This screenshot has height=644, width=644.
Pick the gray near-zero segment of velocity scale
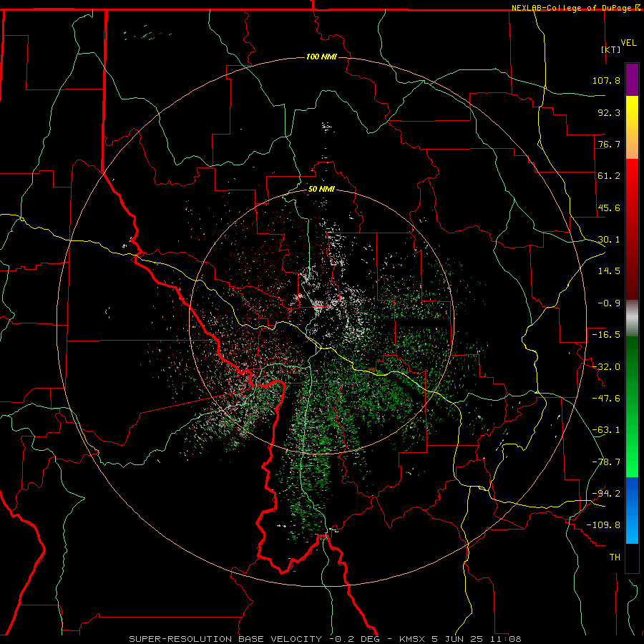pos(632,318)
